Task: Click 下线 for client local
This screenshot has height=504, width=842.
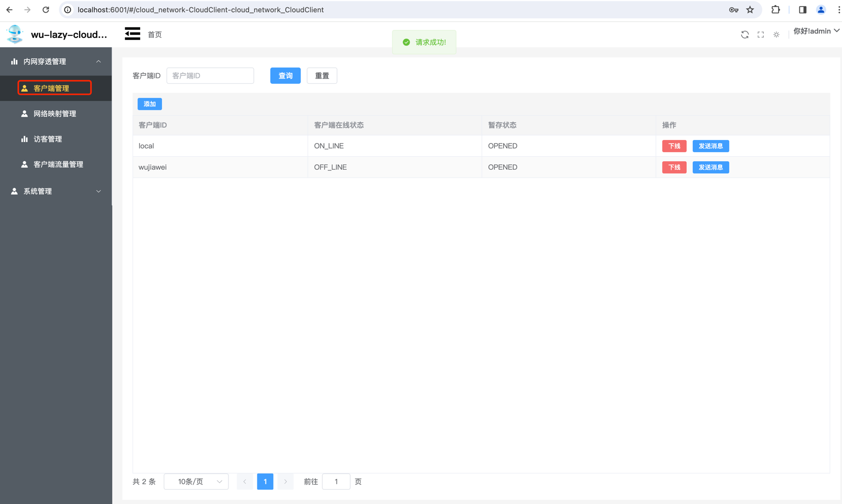Action: [x=674, y=146]
